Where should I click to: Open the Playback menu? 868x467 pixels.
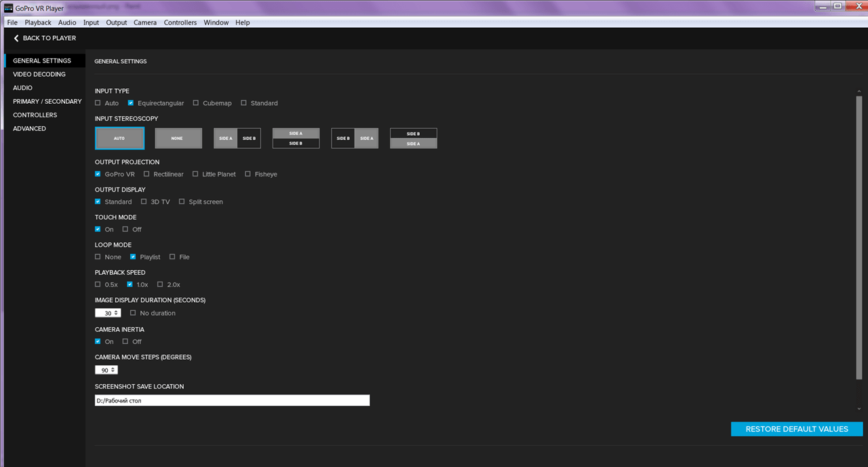coord(38,22)
